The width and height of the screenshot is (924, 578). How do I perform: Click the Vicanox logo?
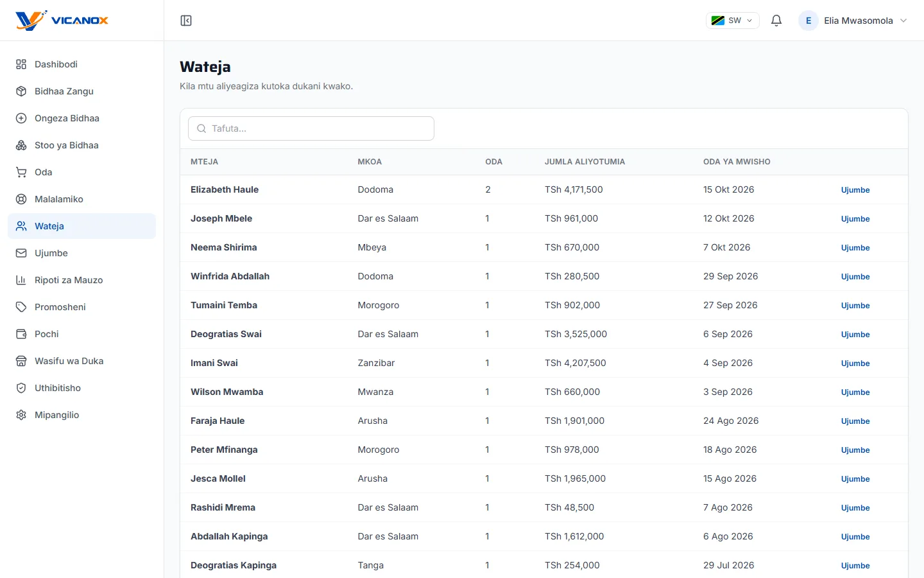click(x=62, y=21)
